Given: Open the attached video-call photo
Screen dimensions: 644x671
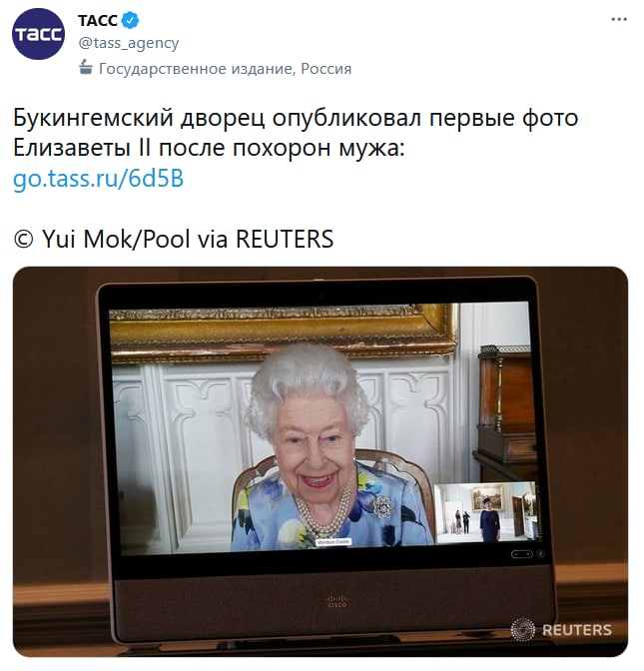Looking at the screenshot, I should pyautogui.click(x=321, y=461).
